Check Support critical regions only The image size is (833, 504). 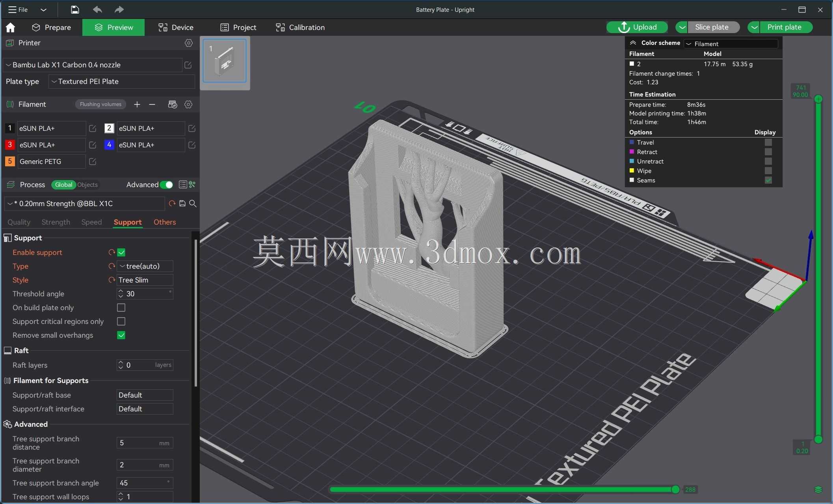(121, 322)
